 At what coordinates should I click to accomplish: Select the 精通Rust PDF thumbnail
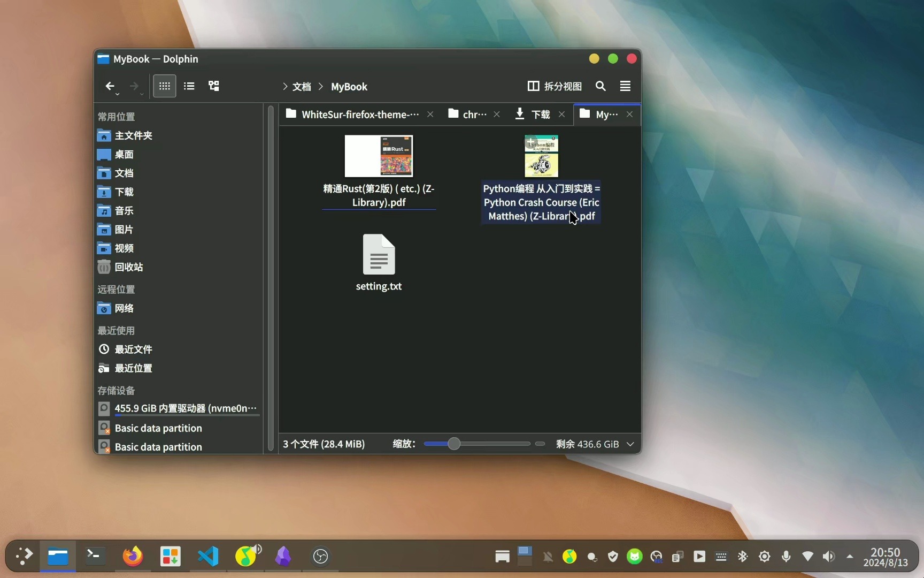click(379, 156)
